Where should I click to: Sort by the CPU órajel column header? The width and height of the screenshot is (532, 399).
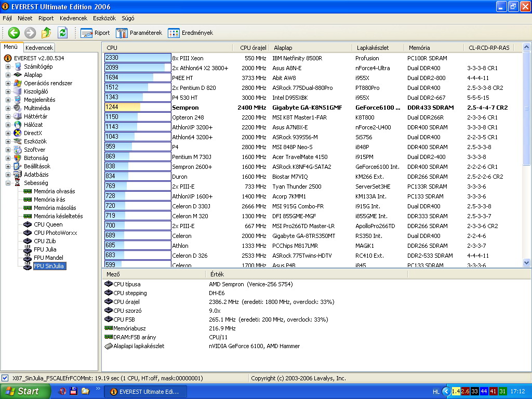(250, 48)
